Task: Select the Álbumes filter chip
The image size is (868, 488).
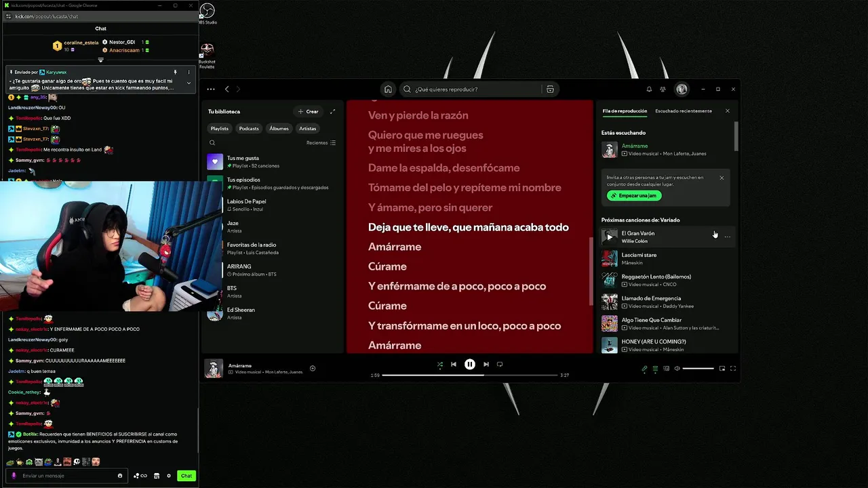Action: [x=279, y=128]
